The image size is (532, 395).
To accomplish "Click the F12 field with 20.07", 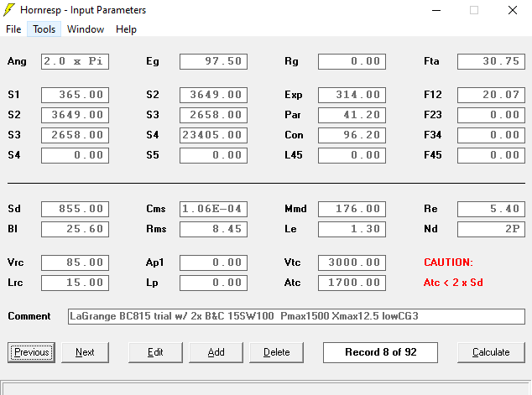I will (491, 95).
